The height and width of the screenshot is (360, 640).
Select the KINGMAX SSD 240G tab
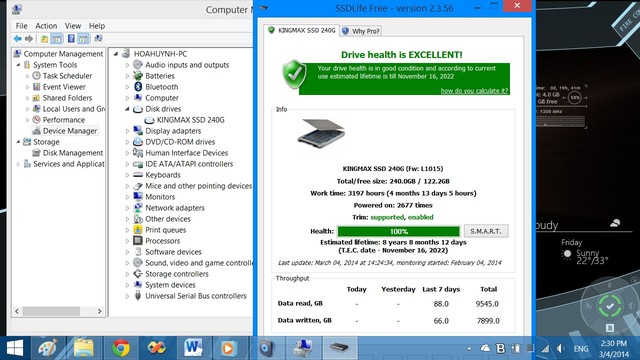301,30
